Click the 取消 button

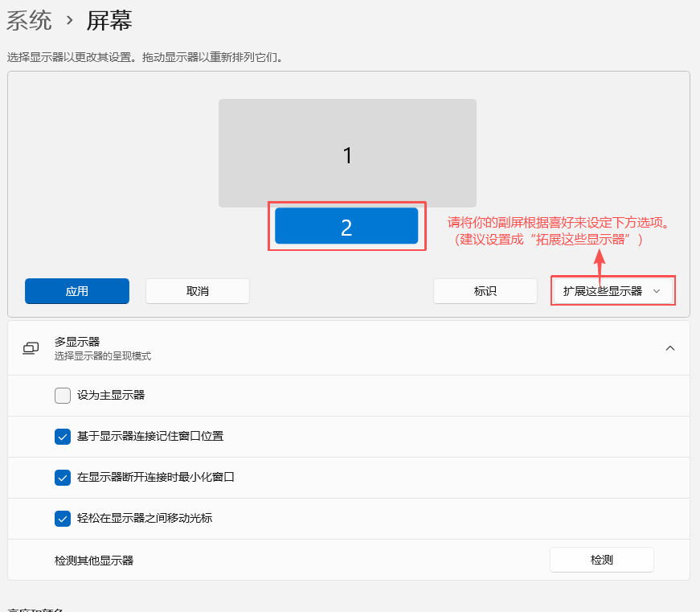(x=197, y=291)
